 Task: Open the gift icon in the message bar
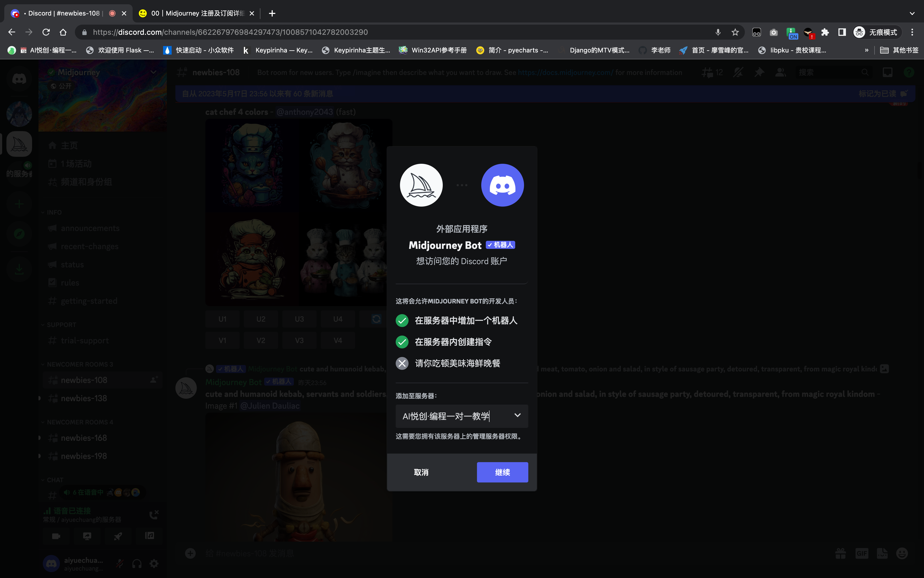840,553
